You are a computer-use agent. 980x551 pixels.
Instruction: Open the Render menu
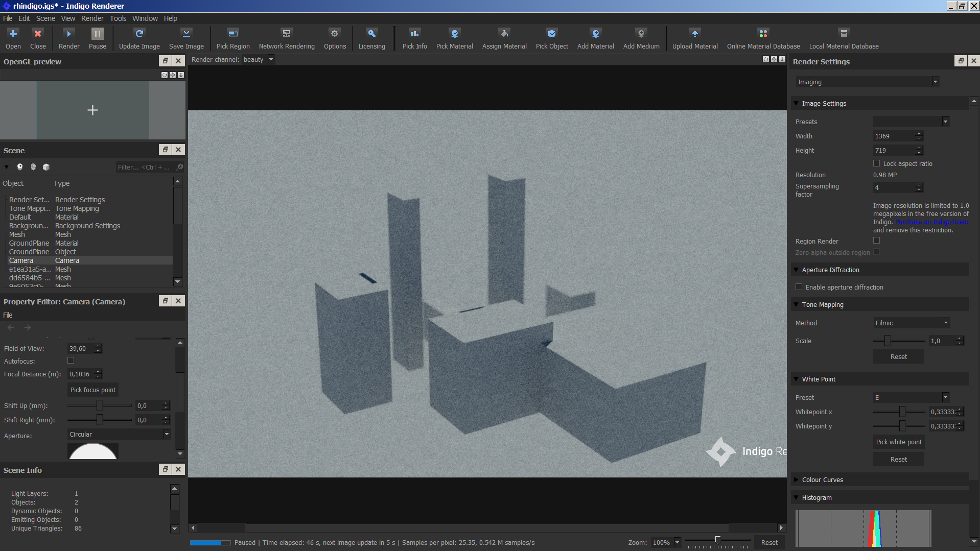click(92, 18)
